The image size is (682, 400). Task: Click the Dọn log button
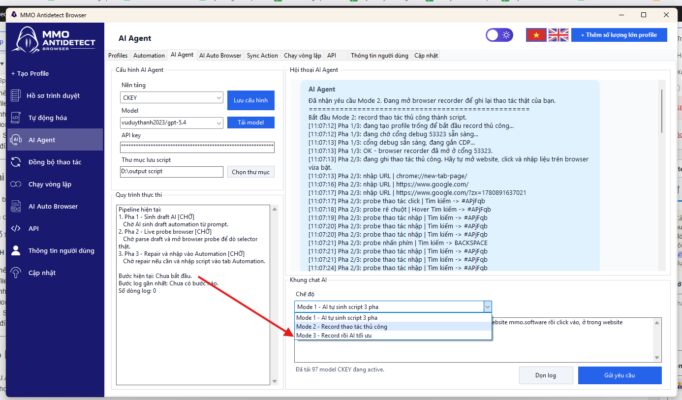[545, 375]
